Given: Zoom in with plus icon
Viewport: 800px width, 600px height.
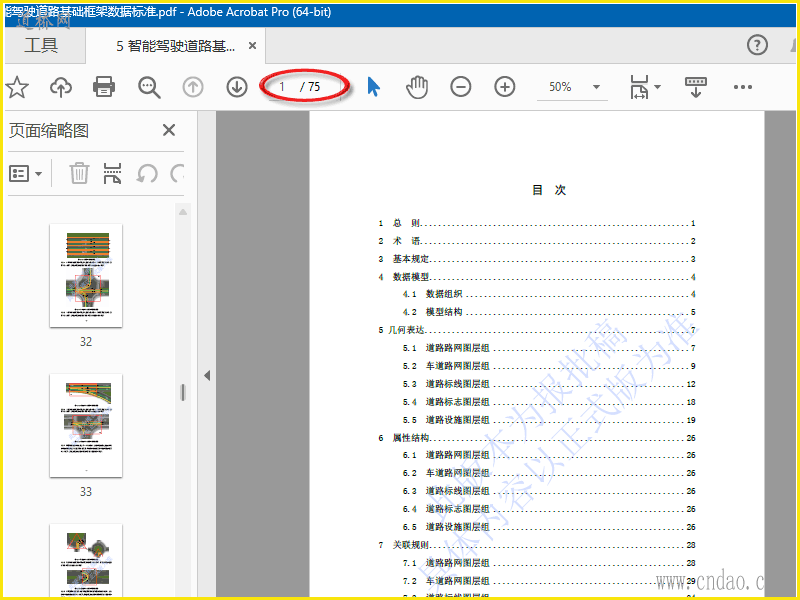Looking at the screenshot, I should tap(505, 87).
